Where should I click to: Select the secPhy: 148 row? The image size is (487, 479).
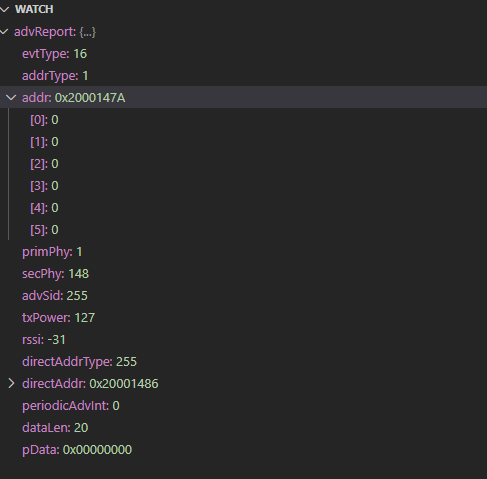tap(243, 274)
